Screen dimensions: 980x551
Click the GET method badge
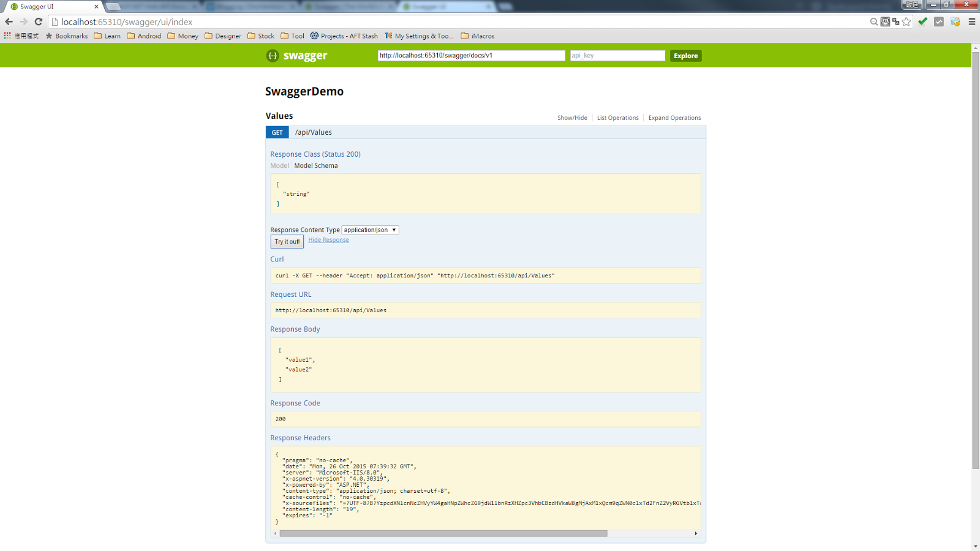[277, 132]
